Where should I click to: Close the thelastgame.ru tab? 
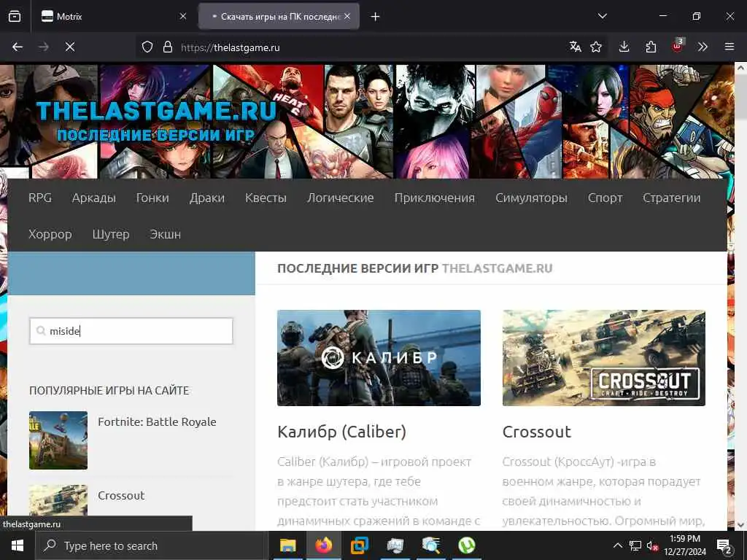(347, 16)
